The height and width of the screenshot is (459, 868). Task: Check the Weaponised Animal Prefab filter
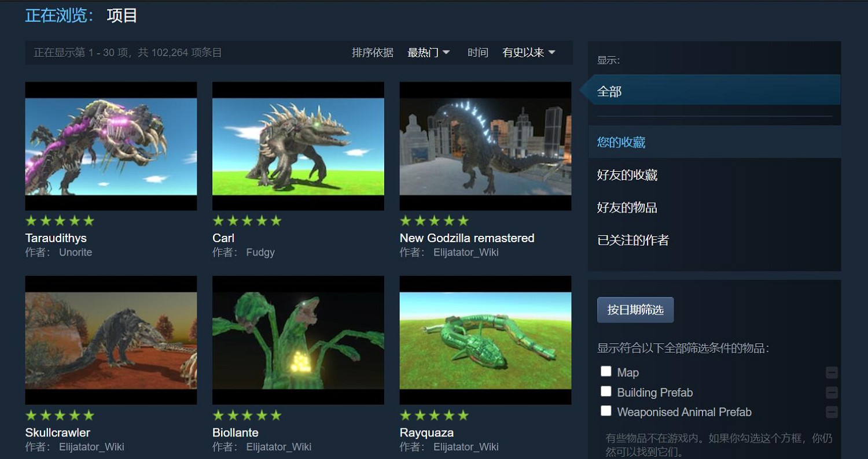pos(606,410)
